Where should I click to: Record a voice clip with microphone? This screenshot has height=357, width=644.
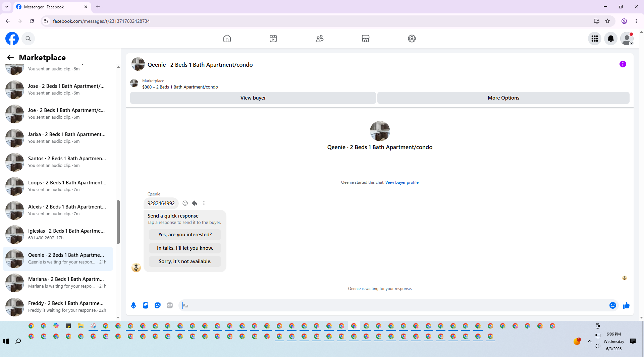[x=133, y=305]
